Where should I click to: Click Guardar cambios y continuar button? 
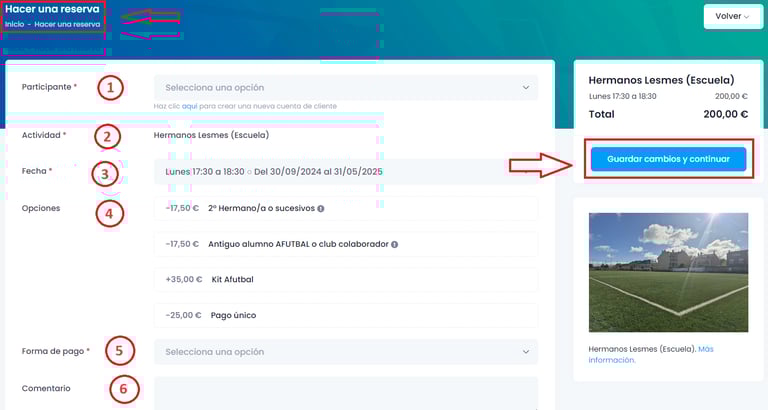[x=668, y=159]
